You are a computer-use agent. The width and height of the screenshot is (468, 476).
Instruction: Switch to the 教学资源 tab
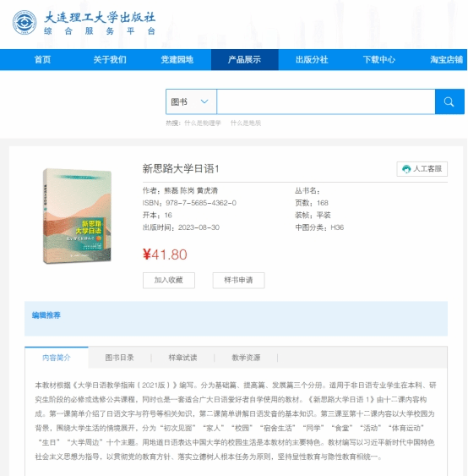click(247, 358)
